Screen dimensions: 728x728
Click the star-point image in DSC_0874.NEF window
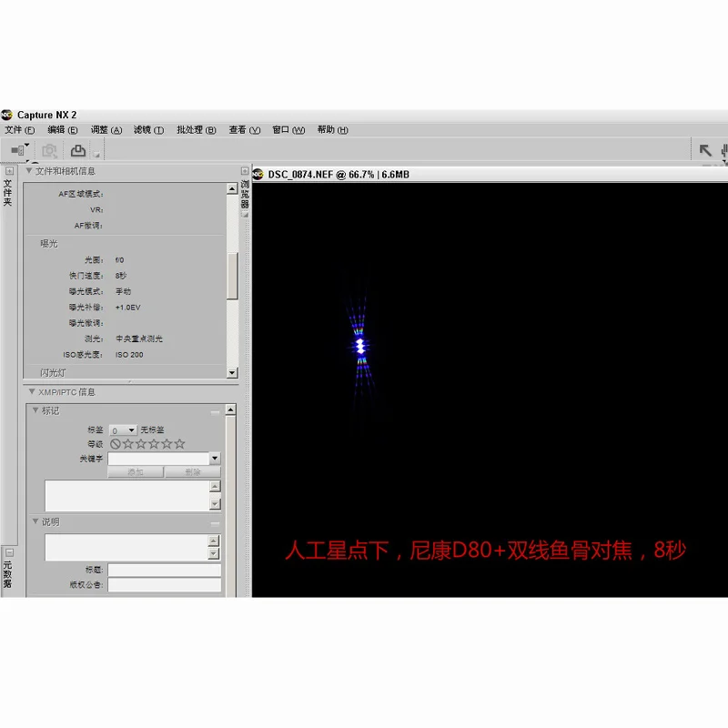coord(359,347)
